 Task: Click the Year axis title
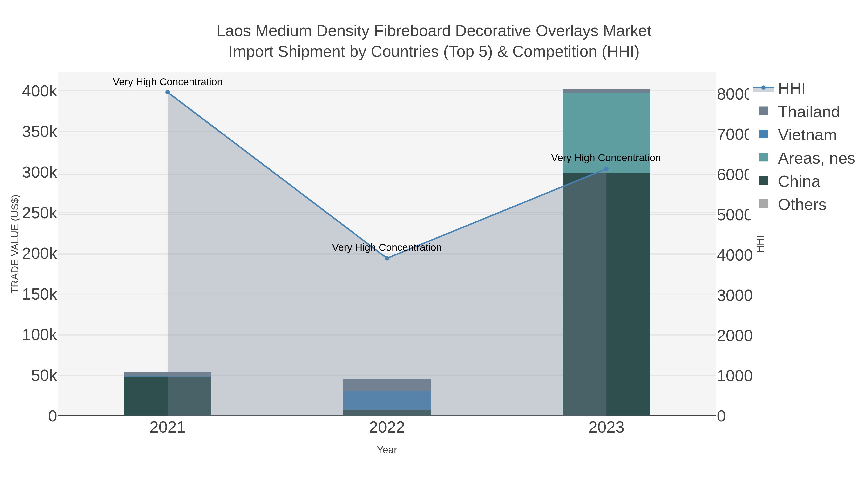pyautogui.click(x=387, y=450)
